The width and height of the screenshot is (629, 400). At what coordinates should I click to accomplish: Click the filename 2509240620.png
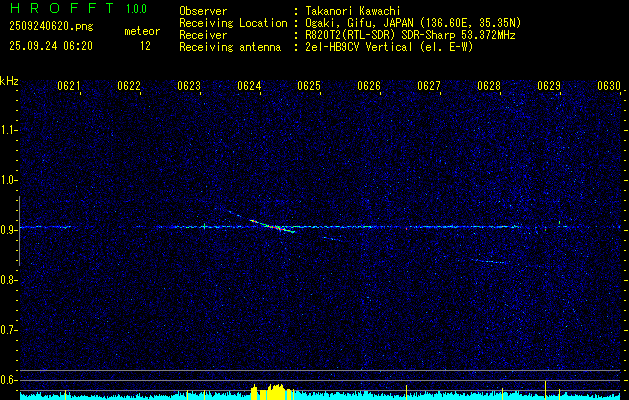(51, 26)
